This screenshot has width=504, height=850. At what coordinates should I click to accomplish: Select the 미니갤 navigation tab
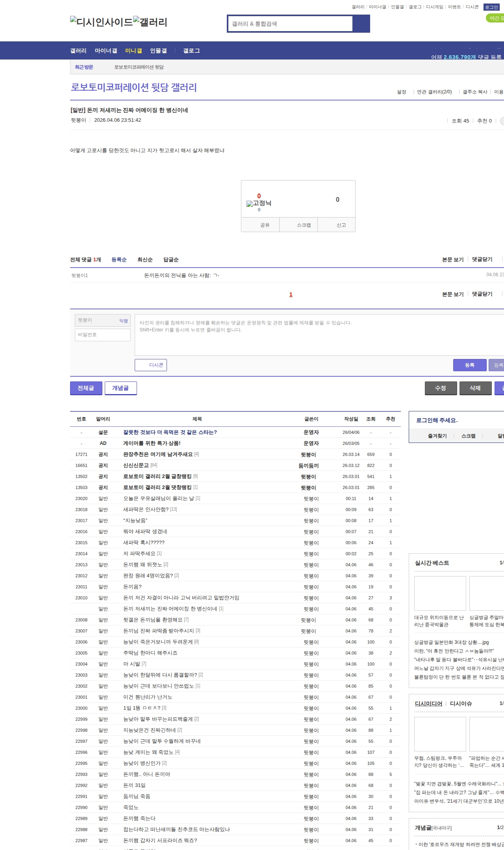(133, 51)
